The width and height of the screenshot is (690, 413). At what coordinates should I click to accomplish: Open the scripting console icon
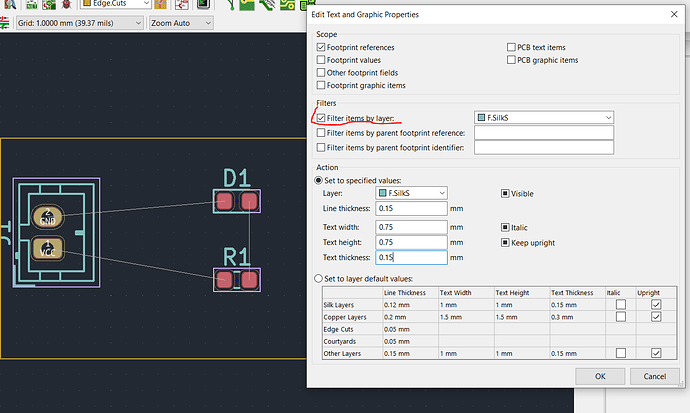click(x=203, y=4)
